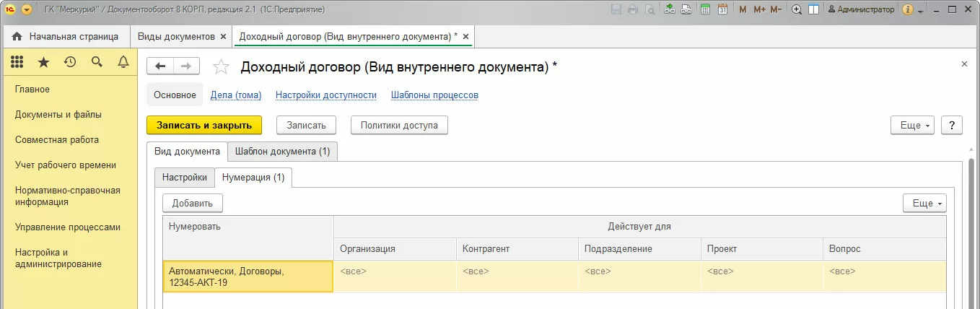Open the calendar icon in title bar
The image size is (980, 309).
click(x=722, y=9)
